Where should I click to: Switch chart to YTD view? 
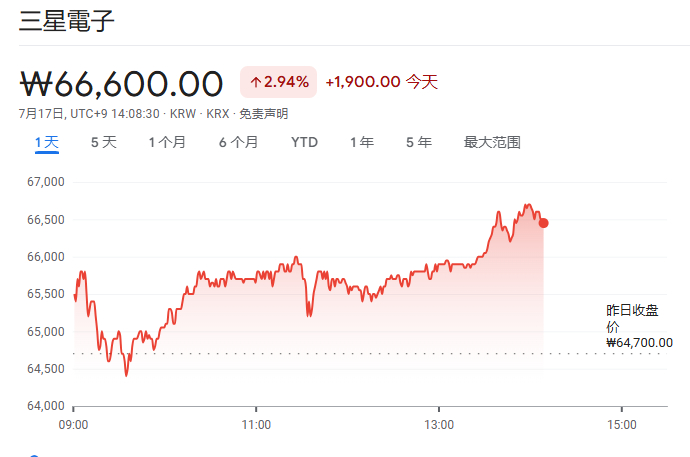point(304,142)
